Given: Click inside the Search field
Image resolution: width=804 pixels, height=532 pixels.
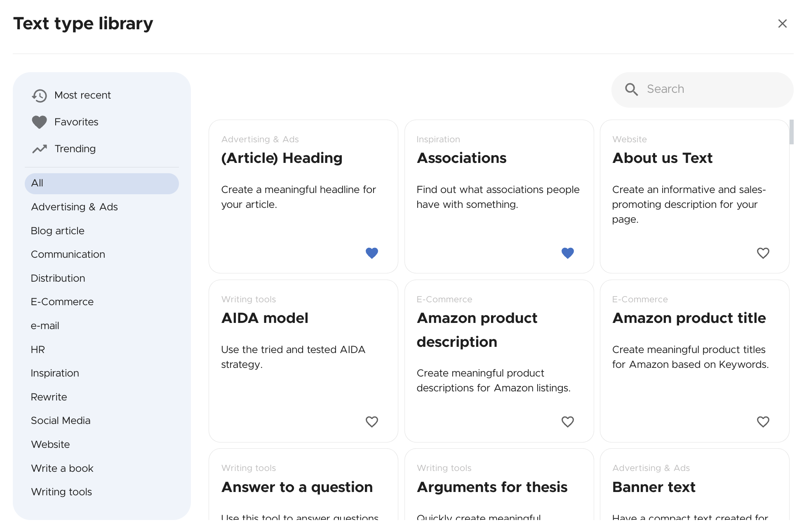Looking at the screenshot, I should [x=701, y=89].
